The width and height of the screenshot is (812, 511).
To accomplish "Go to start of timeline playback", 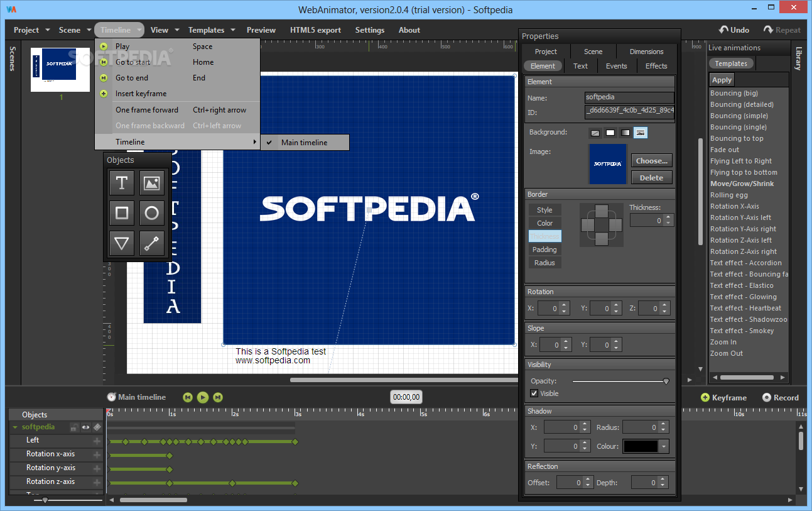I will tap(187, 397).
